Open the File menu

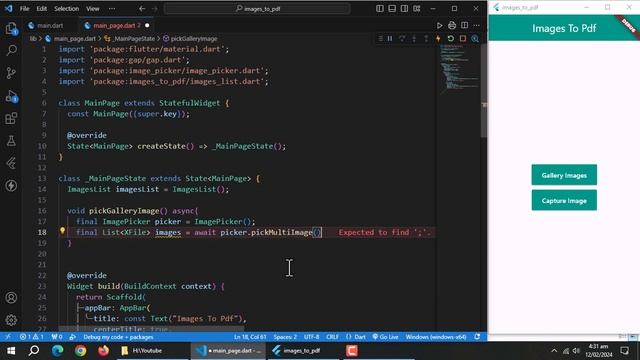coord(24,9)
